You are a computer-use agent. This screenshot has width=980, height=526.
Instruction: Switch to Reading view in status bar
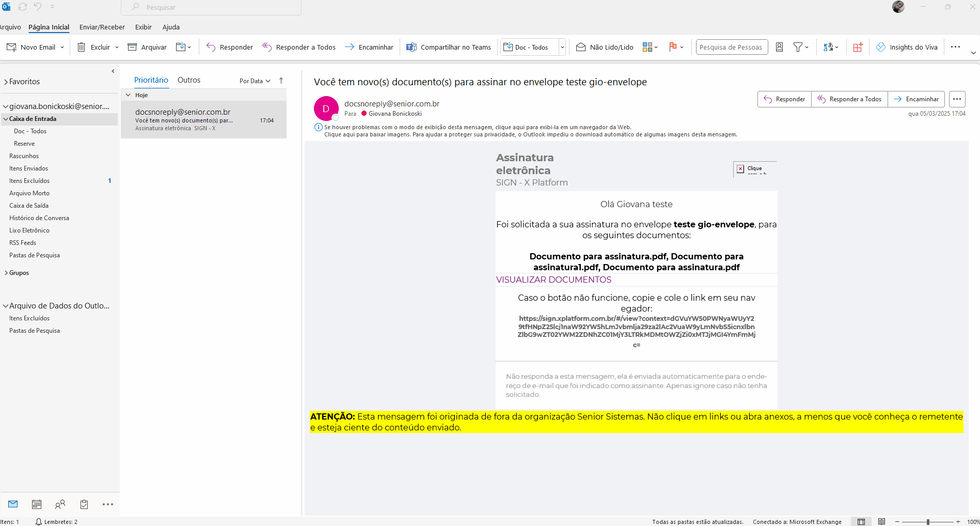(882, 522)
